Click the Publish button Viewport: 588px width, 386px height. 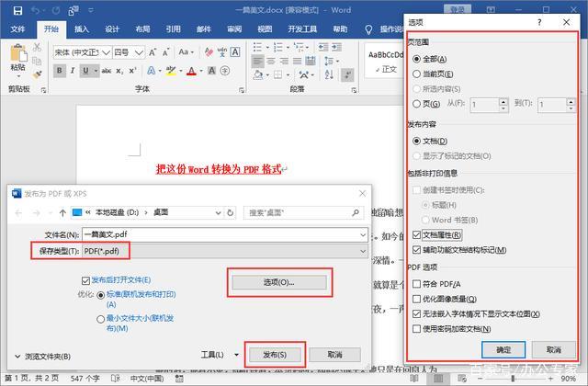pos(275,355)
